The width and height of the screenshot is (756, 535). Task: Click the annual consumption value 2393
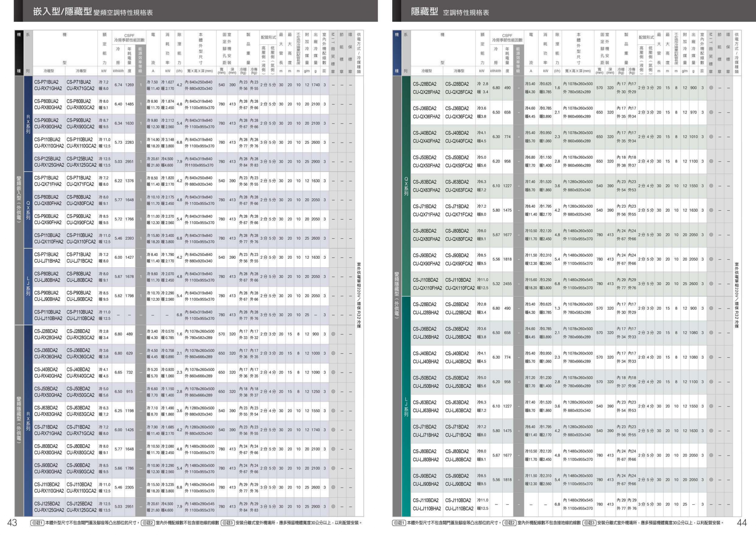[x=129, y=238]
